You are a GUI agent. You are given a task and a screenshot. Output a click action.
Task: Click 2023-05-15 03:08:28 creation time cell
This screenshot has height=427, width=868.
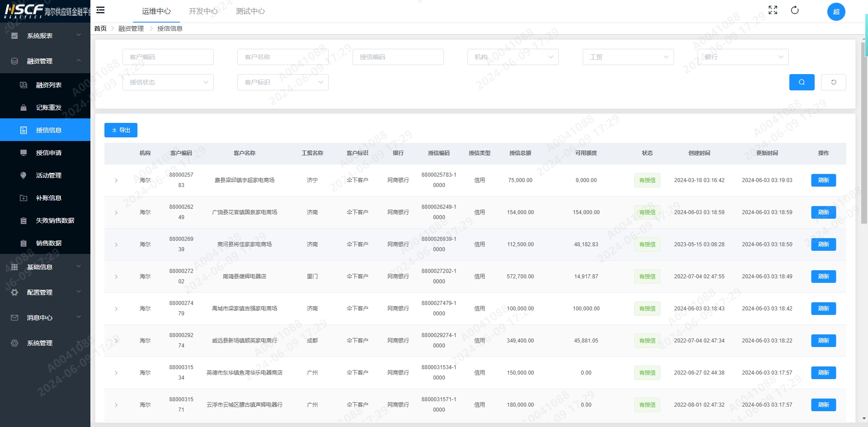(x=699, y=244)
